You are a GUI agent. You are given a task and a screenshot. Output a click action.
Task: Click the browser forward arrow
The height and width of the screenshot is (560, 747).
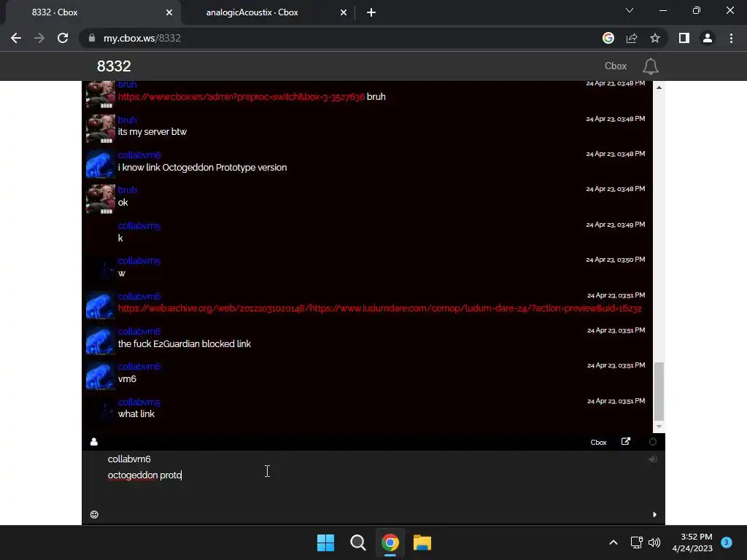39,38
